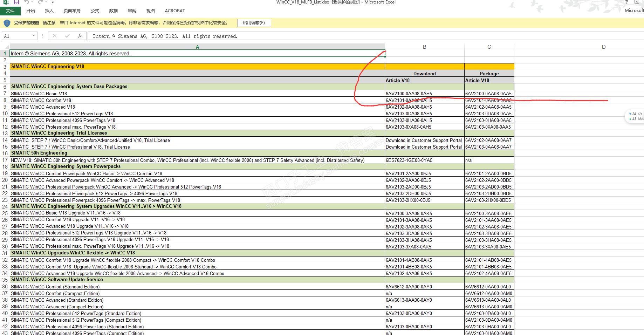This screenshot has width=644, height=335.
Task: Switch to the ACROBAT tab
Action: (x=175, y=11)
